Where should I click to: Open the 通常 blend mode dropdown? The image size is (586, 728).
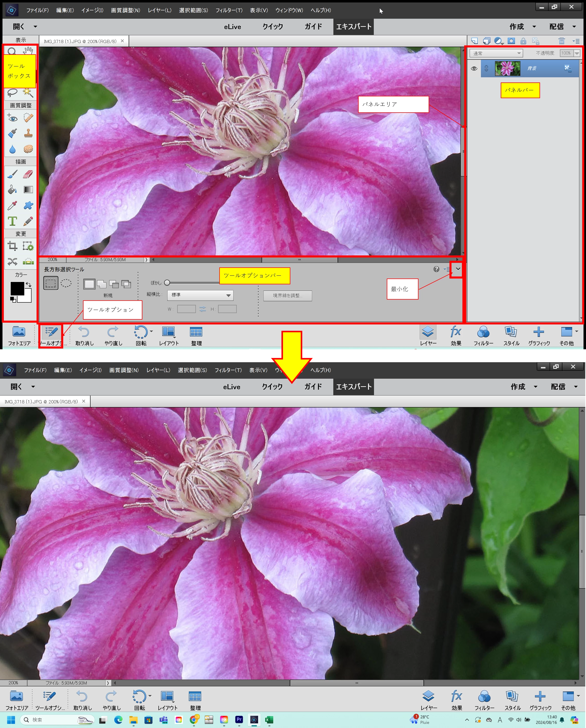click(496, 53)
